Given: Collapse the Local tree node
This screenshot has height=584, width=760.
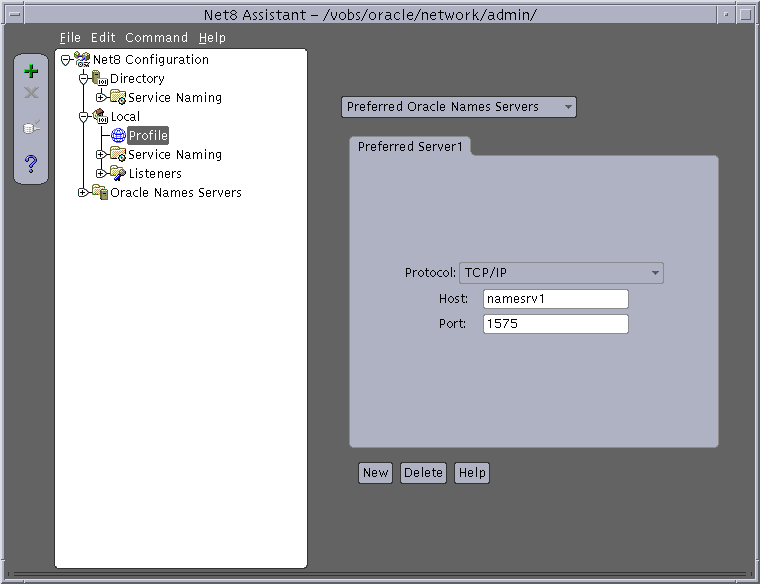Looking at the screenshot, I should (x=84, y=117).
